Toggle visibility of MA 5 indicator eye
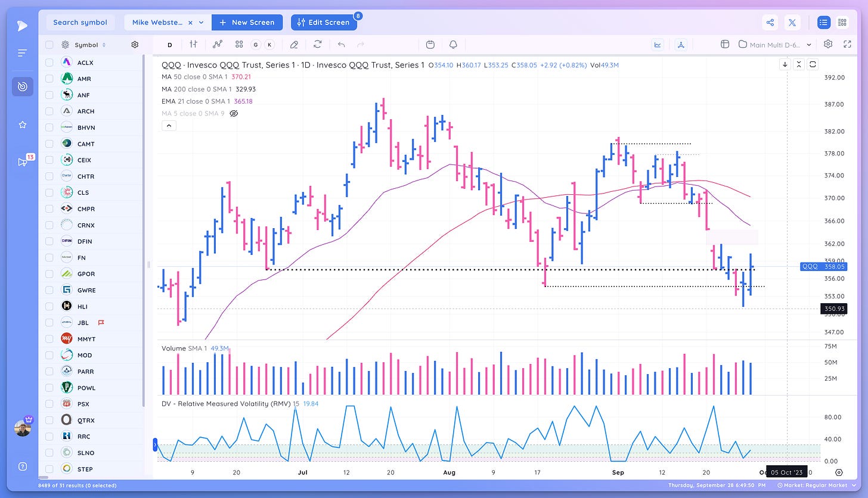This screenshot has height=498, width=868. pos(234,113)
